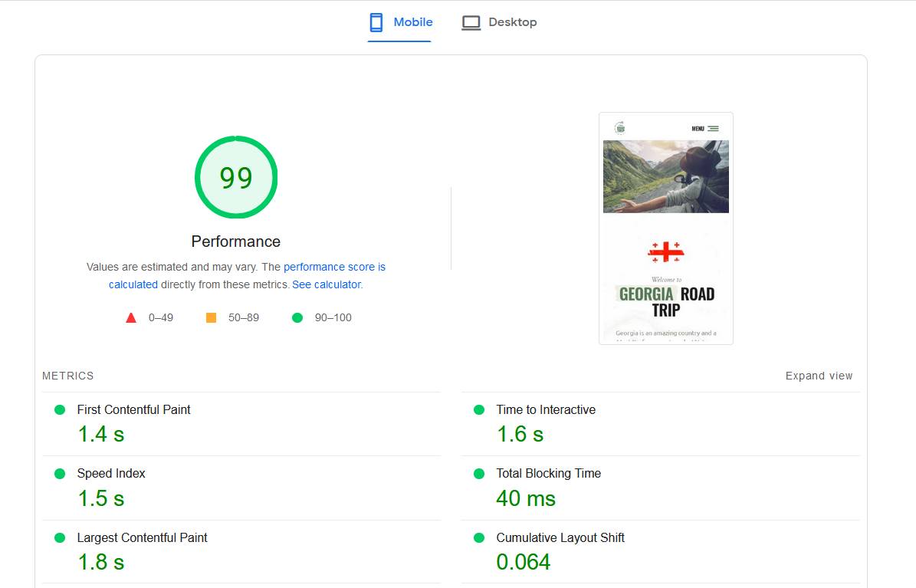Click the mobile phone icon on Mobile tab
916x588 pixels.
pos(375,22)
